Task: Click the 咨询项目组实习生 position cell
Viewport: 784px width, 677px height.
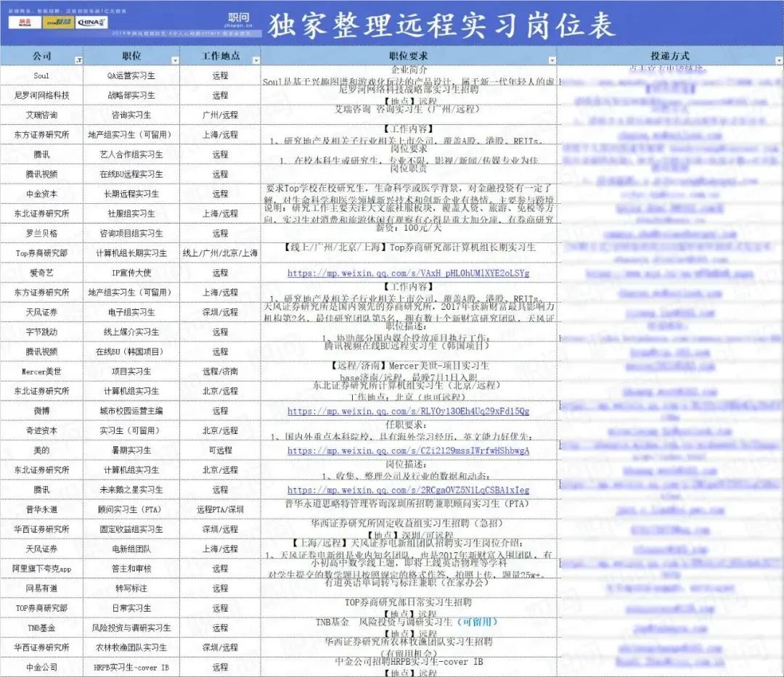Action: pos(131,234)
